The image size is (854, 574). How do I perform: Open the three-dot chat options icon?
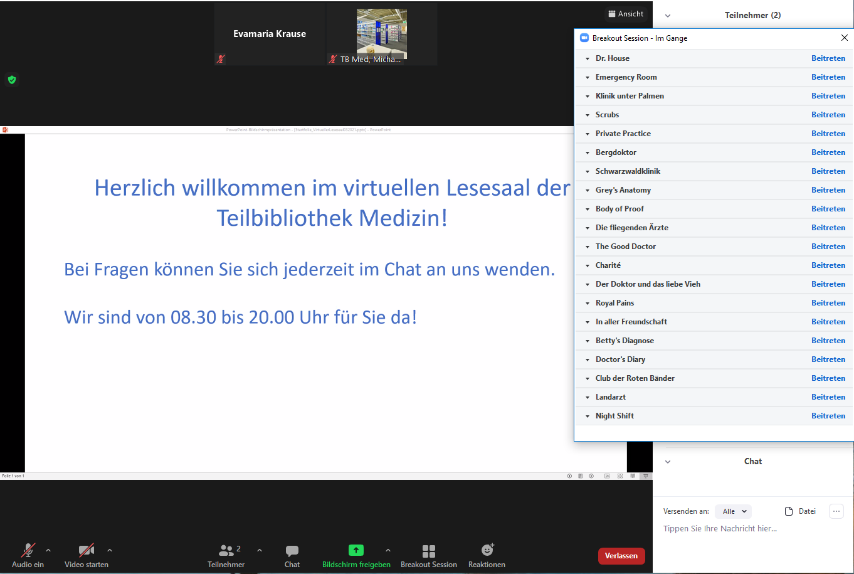point(836,511)
